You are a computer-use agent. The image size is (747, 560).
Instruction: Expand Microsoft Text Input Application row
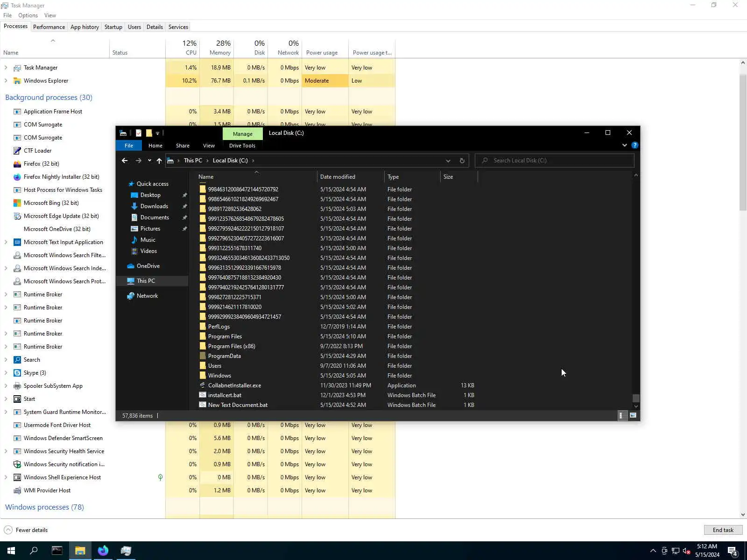pyautogui.click(x=6, y=242)
